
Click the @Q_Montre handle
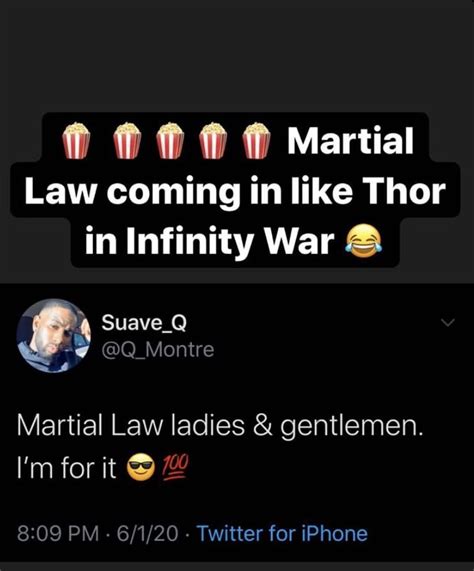(x=158, y=350)
